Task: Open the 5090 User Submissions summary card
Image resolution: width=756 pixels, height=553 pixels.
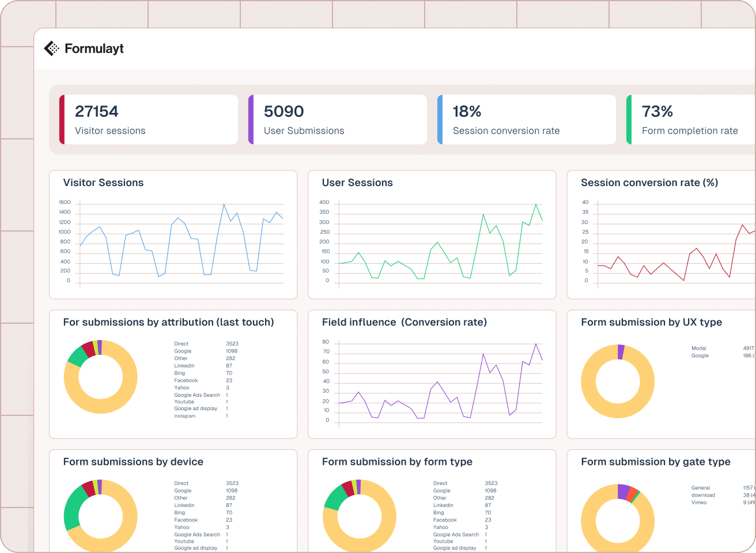Action: click(x=338, y=119)
